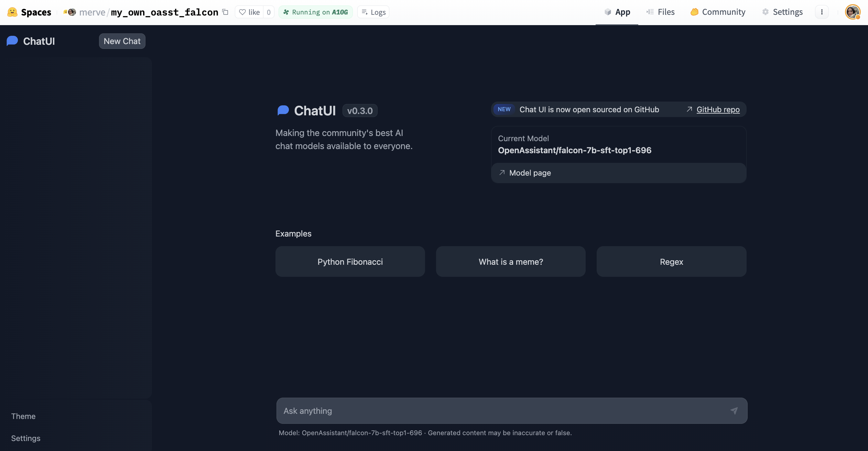Open the GitHub repo link
This screenshot has width=868, height=451.
coord(718,109)
